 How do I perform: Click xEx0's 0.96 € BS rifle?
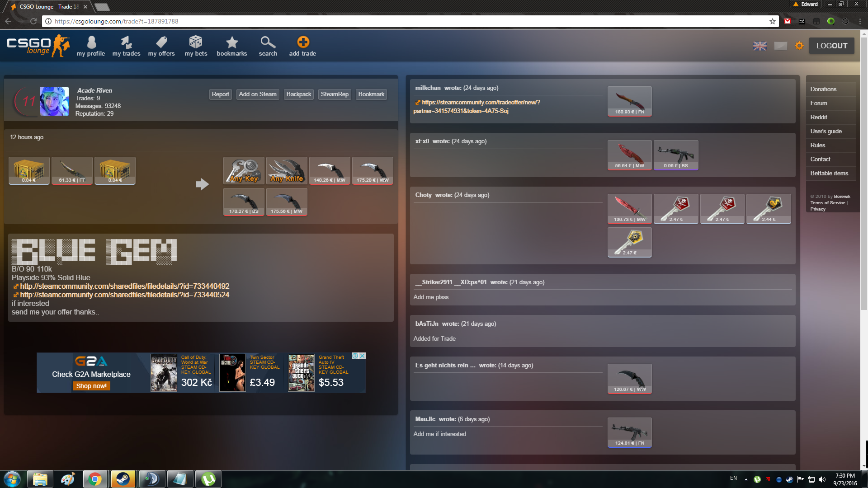tap(676, 155)
